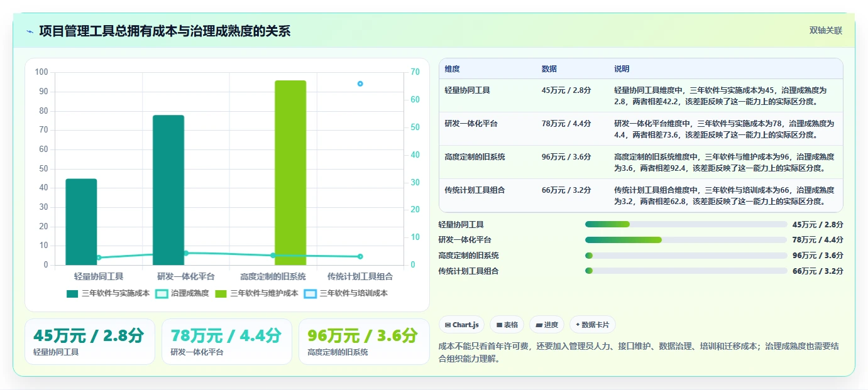Viewport: 868px width, 390px height.
Task: Click the 研发一体化平台 bar in chart
Action: [168, 190]
